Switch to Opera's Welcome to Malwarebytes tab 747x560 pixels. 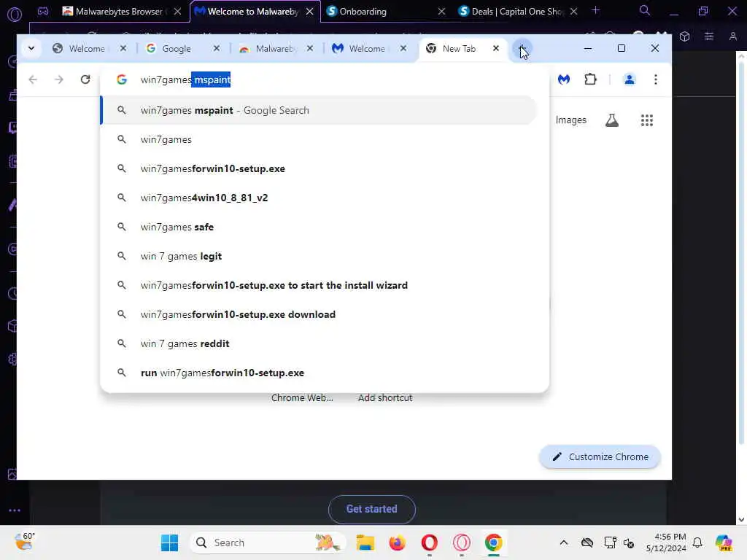[x=253, y=12]
